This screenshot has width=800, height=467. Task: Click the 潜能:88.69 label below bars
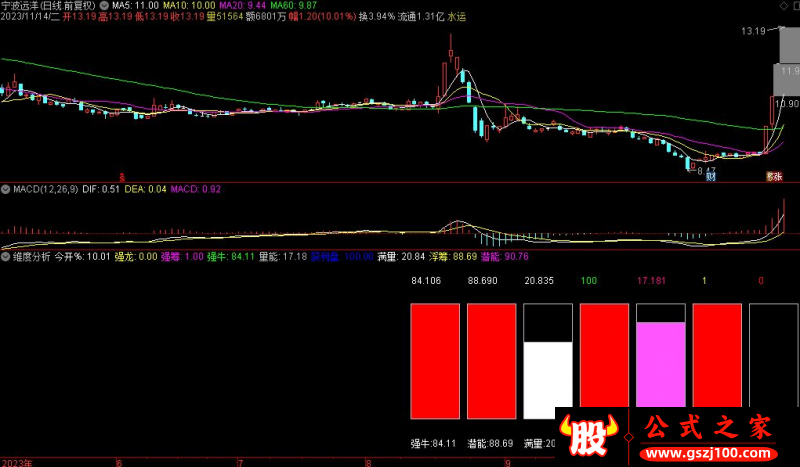[490, 444]
